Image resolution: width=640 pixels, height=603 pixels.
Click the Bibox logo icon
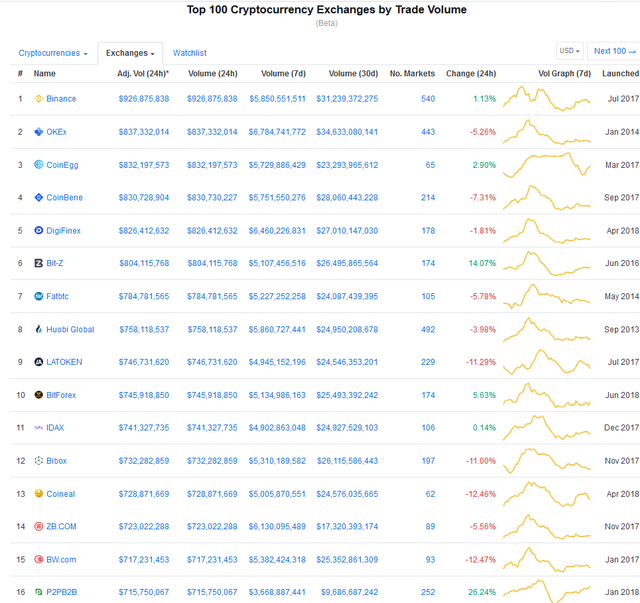38,461
